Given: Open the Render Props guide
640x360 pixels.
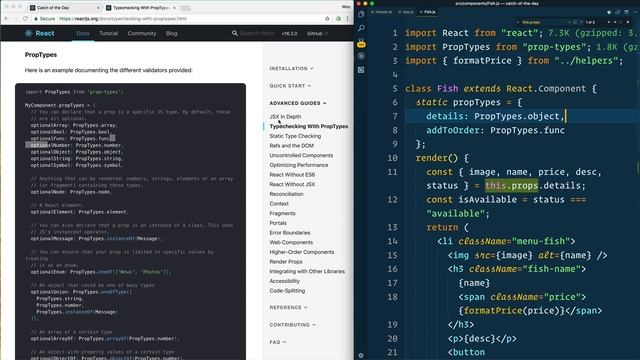Looking at the screenshot, I should (x=286, y=262).
